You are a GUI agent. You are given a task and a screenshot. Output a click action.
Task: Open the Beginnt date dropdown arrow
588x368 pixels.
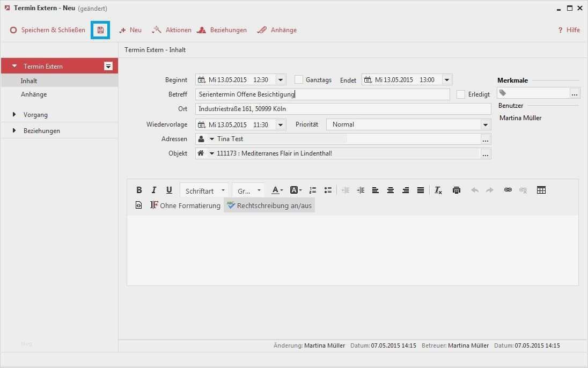281,79
